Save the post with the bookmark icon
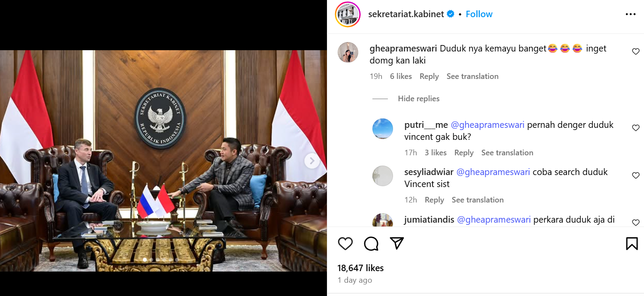Screen dimensions: 644x296 pos(632,244)
